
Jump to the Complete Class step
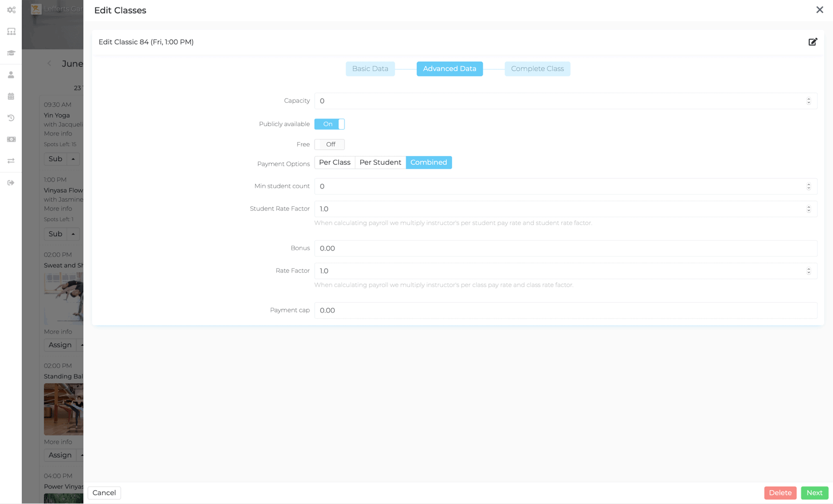pos(537,68)
